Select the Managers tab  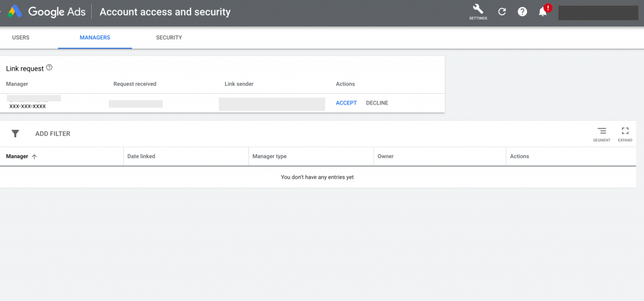pos(95,37)
